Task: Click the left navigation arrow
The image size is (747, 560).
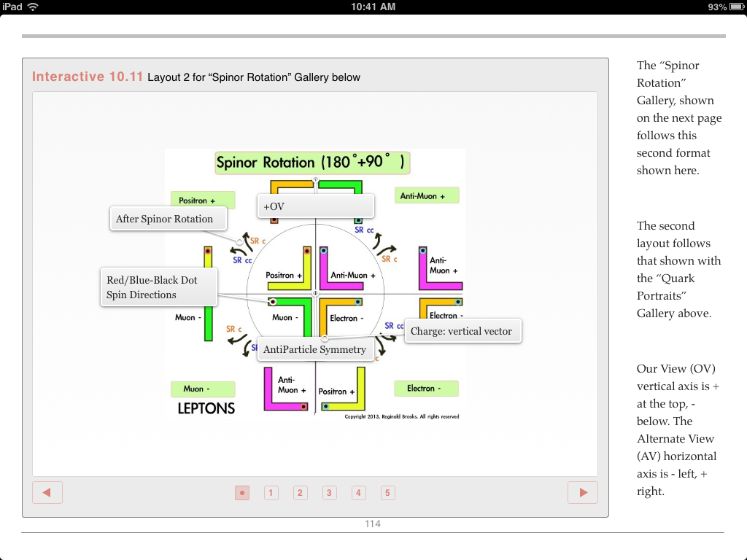Action: 47,492
